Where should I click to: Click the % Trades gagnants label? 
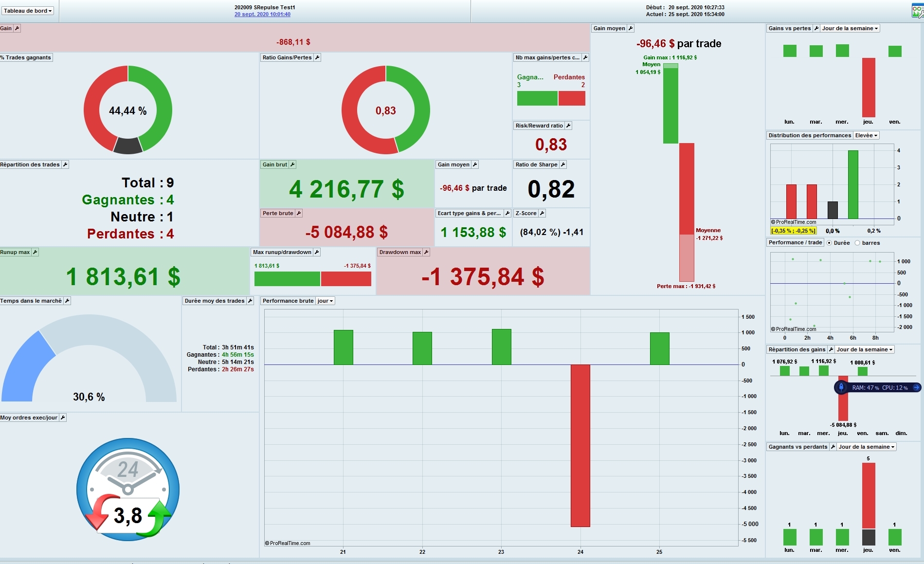tap(26, 57)
